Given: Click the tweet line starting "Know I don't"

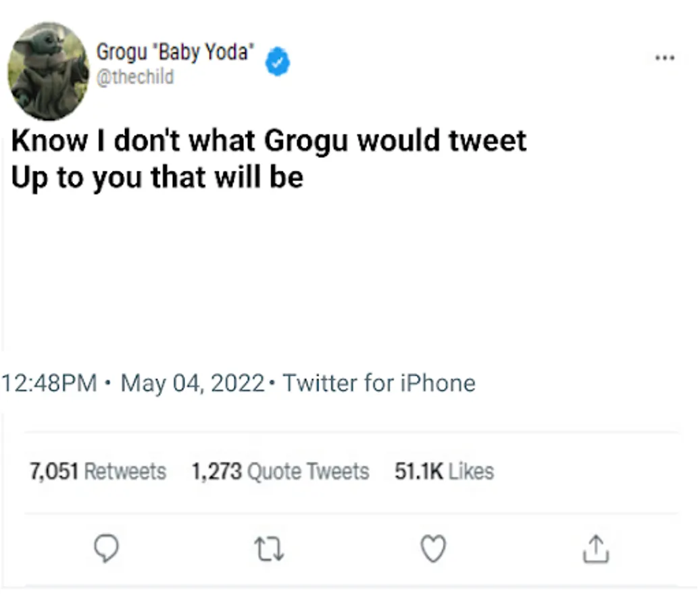Looking at the screenshot, I should [x=268, y=141].
